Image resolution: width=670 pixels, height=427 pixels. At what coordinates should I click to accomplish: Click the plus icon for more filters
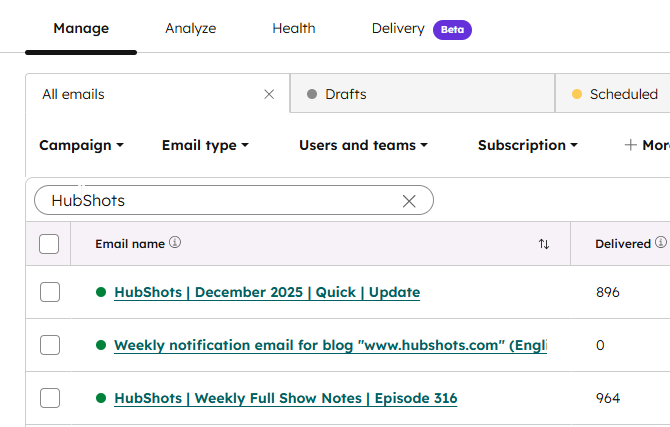[x=630, y=145]
